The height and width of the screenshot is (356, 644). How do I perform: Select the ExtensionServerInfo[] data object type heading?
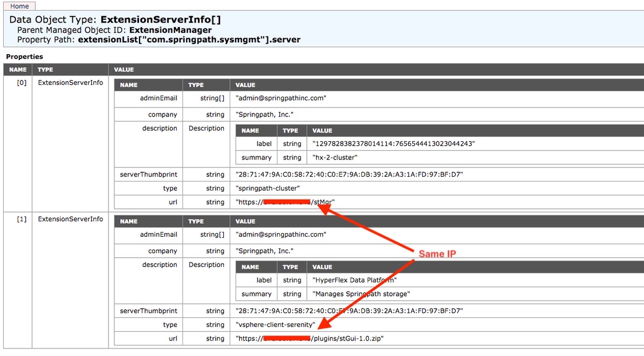[x=161, y=20]
